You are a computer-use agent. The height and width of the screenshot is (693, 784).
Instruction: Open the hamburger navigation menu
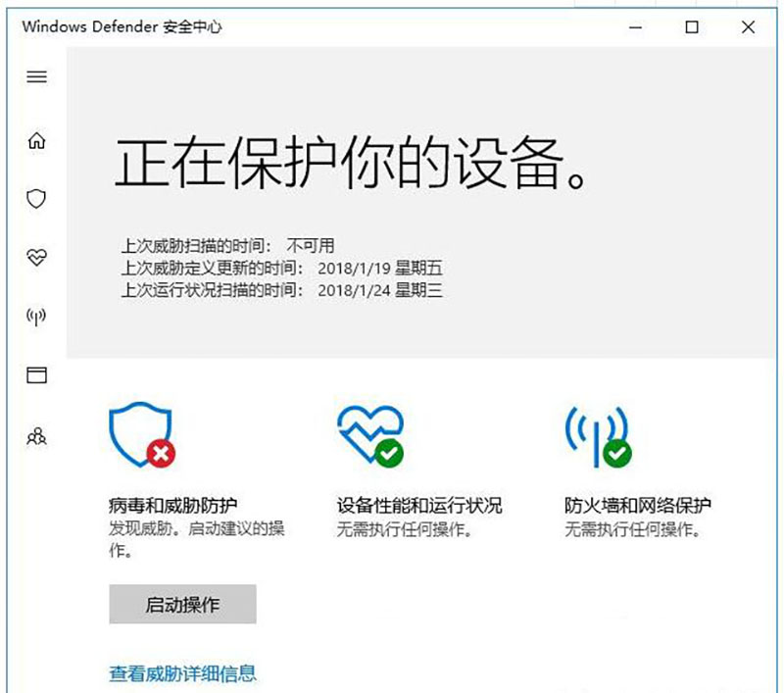pyautogui.click(x=37, y=76)
